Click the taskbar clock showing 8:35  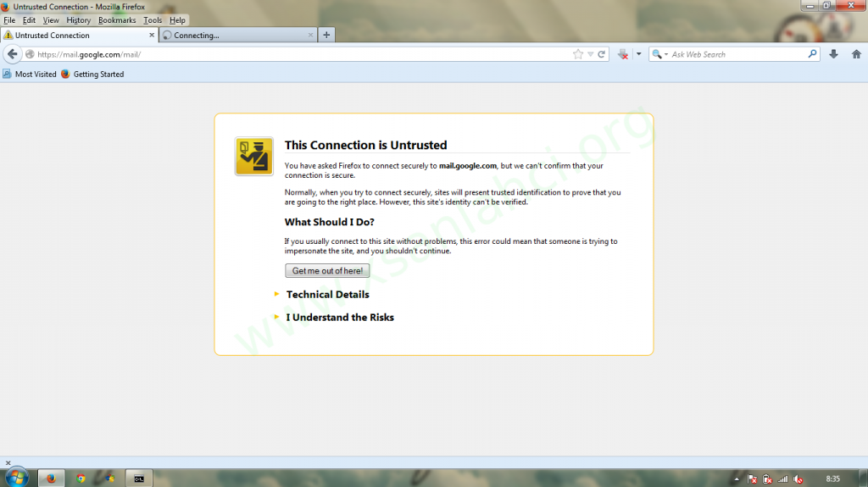832,479
